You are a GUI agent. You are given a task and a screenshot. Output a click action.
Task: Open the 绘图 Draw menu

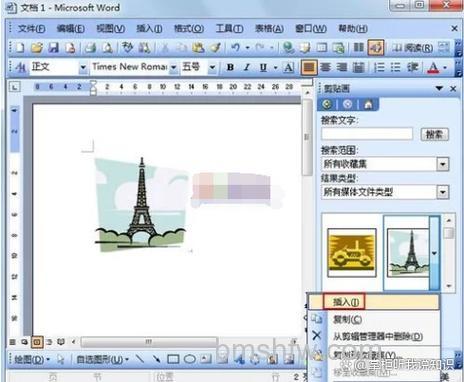coord(32,360)
